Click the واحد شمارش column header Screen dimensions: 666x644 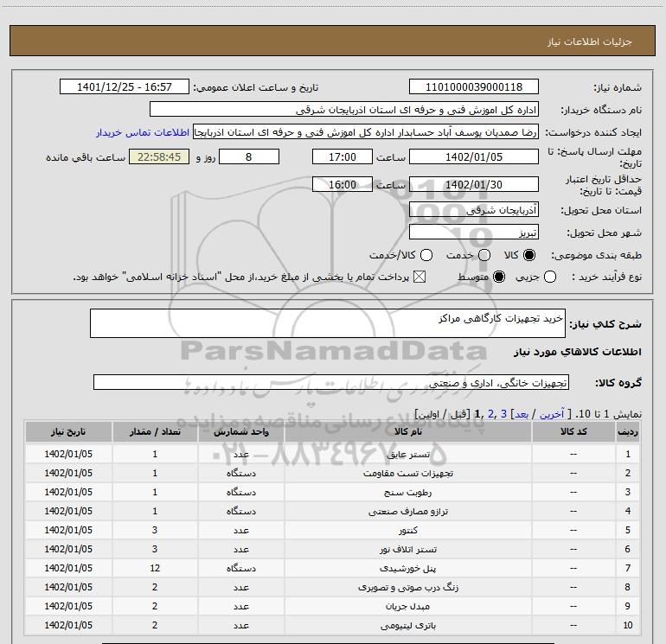[240, 431]
